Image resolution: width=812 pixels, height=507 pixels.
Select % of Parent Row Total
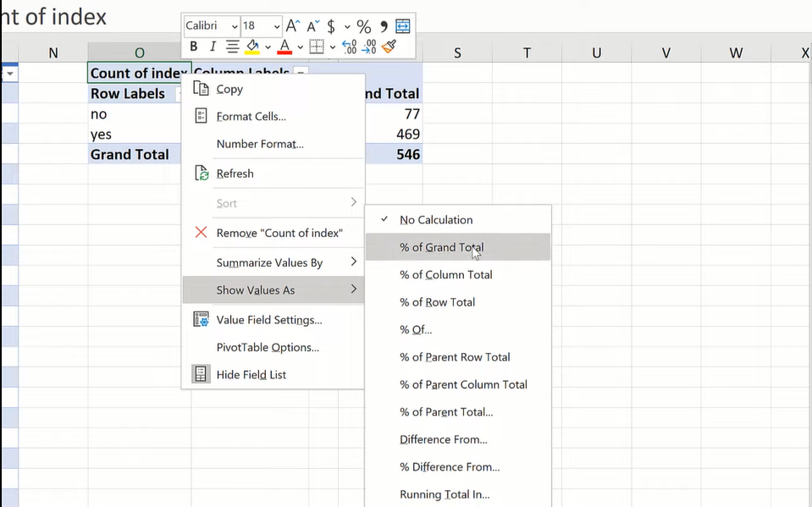click(x=458, y=357)
